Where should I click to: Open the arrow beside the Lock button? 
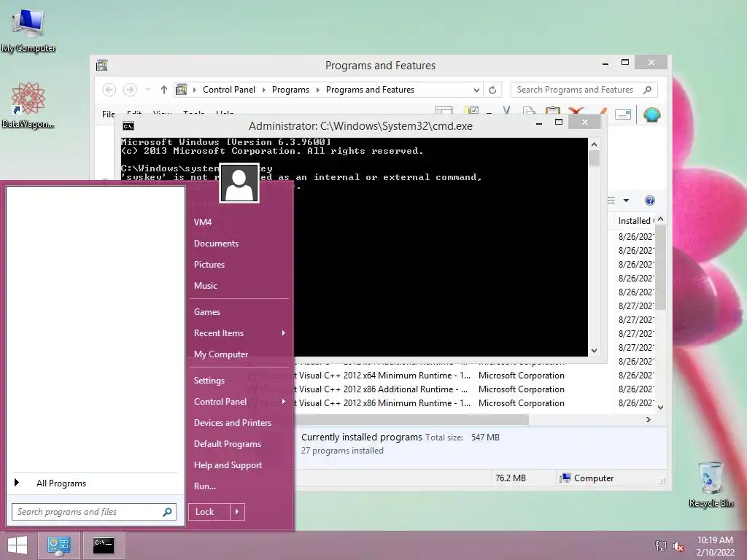[x=237, y=512]
